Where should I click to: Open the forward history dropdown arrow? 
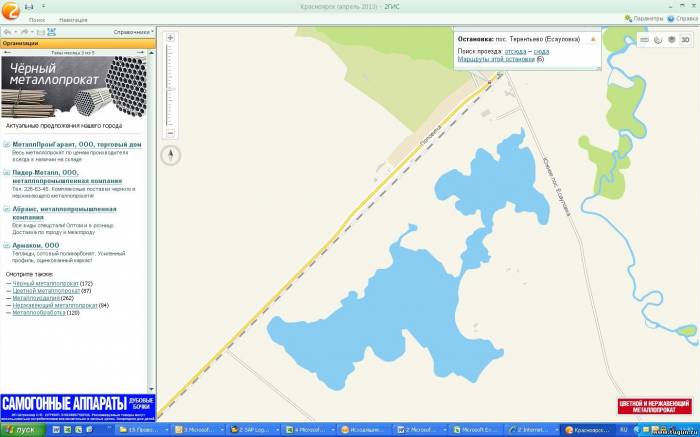[32, 32]
